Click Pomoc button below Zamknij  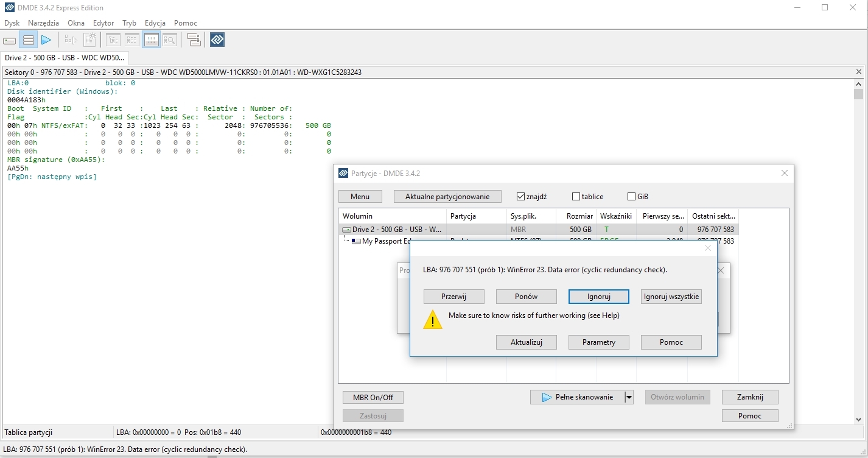750,416
